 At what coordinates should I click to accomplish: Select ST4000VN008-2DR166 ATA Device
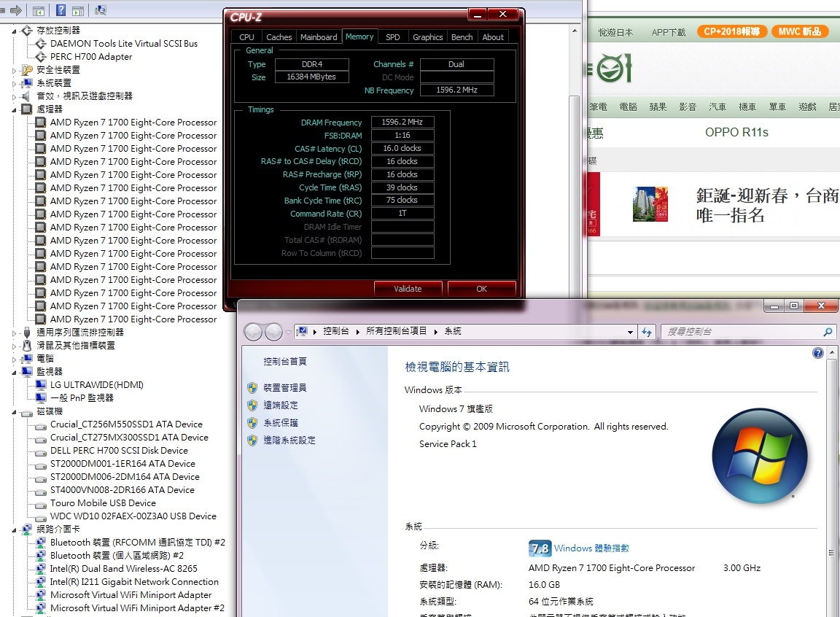(x=122, y=490)
